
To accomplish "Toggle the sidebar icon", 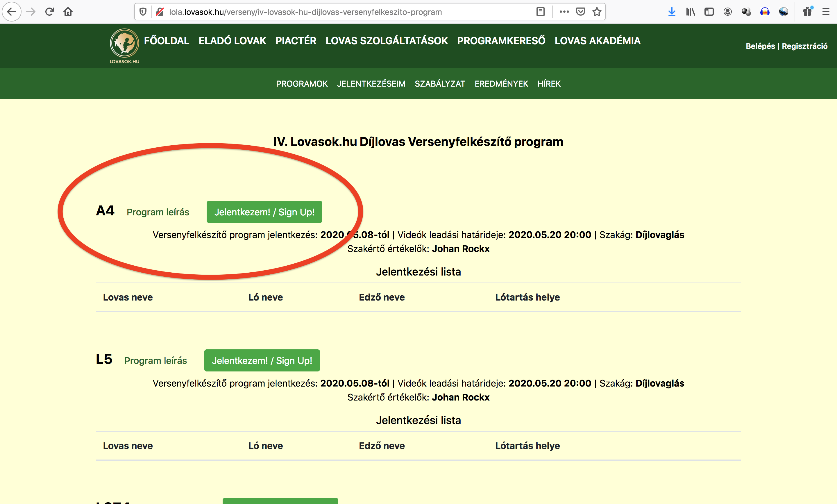I will [709, 12].
